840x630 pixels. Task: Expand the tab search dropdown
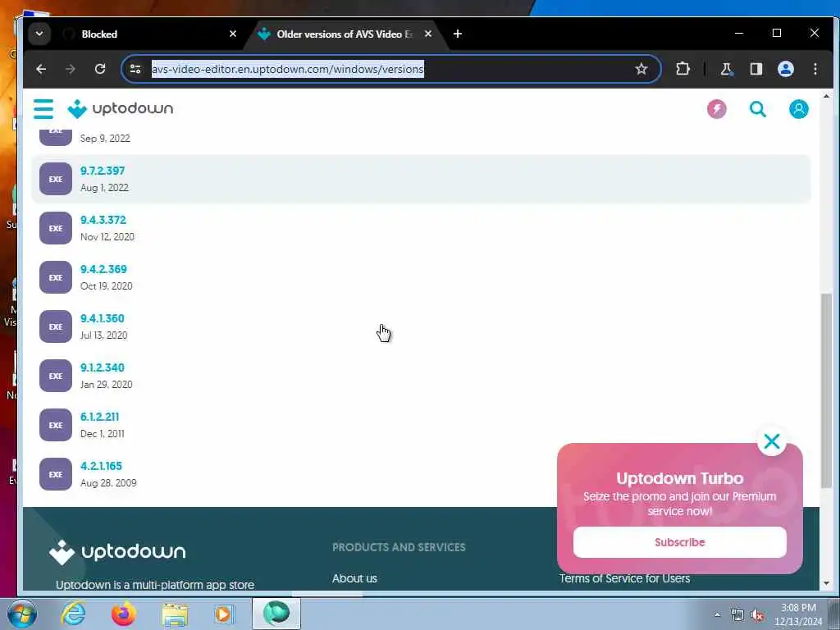pyautogui.click(x=39, y=34)
